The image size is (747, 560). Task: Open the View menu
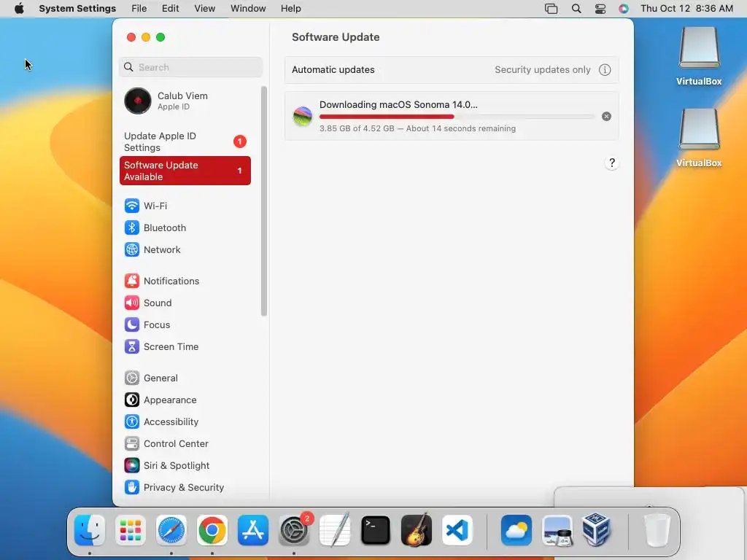click(204, 9)
